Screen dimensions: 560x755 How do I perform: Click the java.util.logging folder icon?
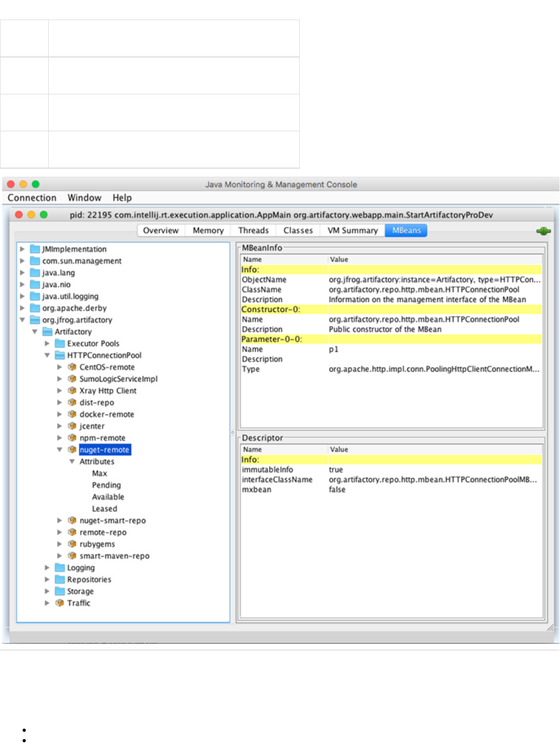pos(35,296)
